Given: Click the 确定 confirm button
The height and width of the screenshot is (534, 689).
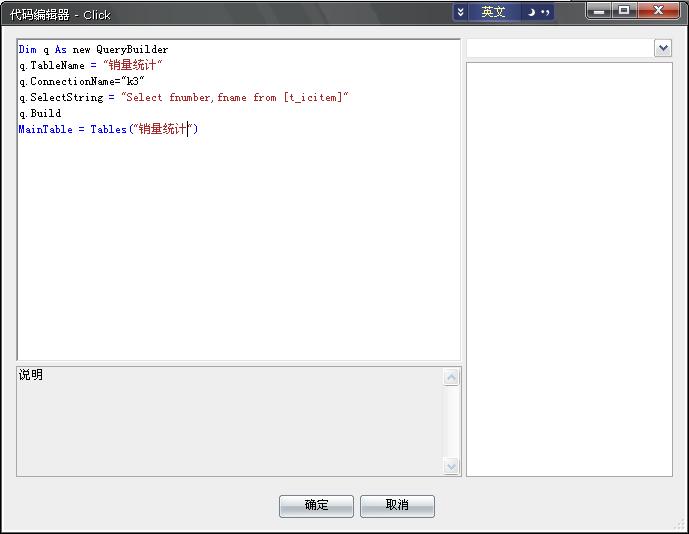Looking at the screenshot, I should tap(316, 506).
